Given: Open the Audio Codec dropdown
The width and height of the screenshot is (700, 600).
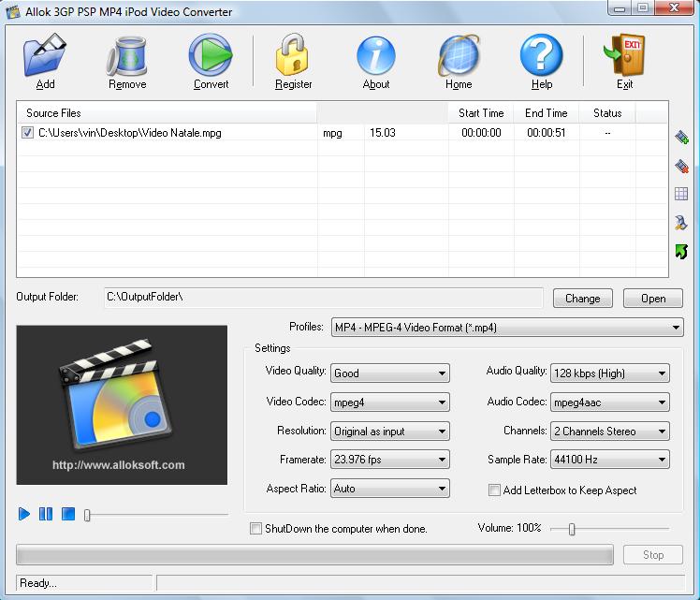Looking at the screenshot, I should [610, 402].
